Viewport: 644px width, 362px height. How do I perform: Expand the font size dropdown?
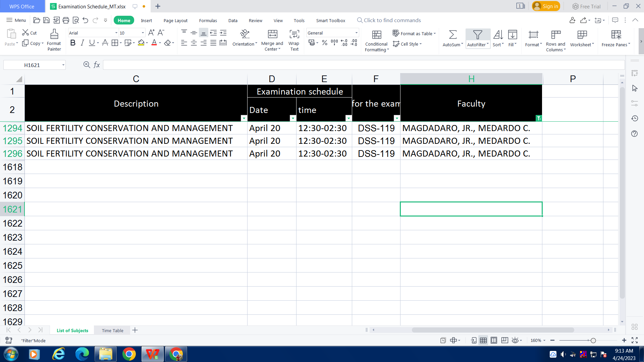tap(143, 33)
